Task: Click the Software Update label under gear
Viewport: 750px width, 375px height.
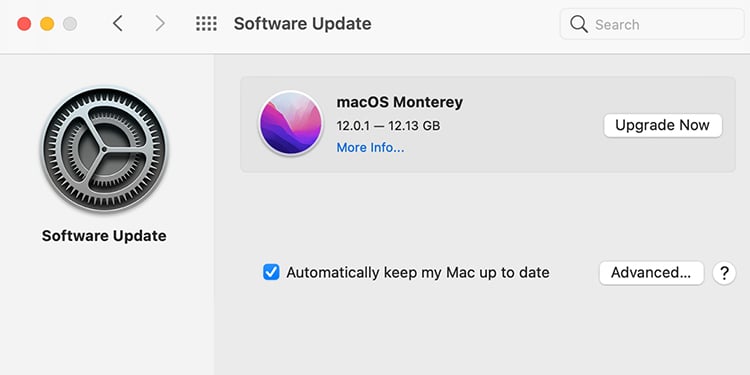Action: coord(104,236)
